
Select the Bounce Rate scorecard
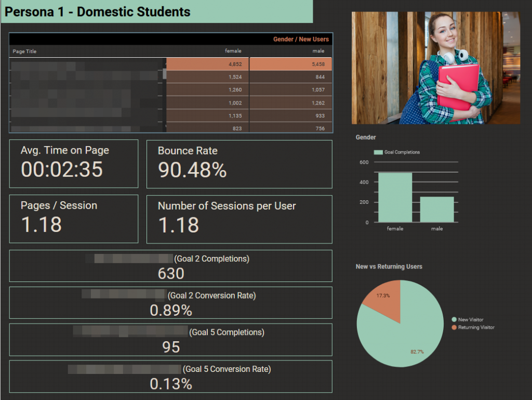coord(239,164)
